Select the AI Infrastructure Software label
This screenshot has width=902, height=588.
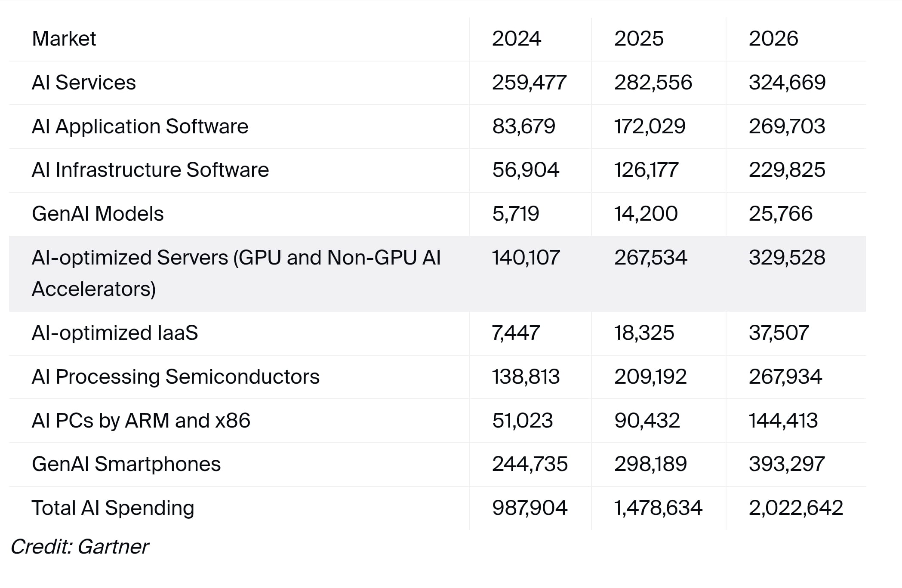pos(151,170)
